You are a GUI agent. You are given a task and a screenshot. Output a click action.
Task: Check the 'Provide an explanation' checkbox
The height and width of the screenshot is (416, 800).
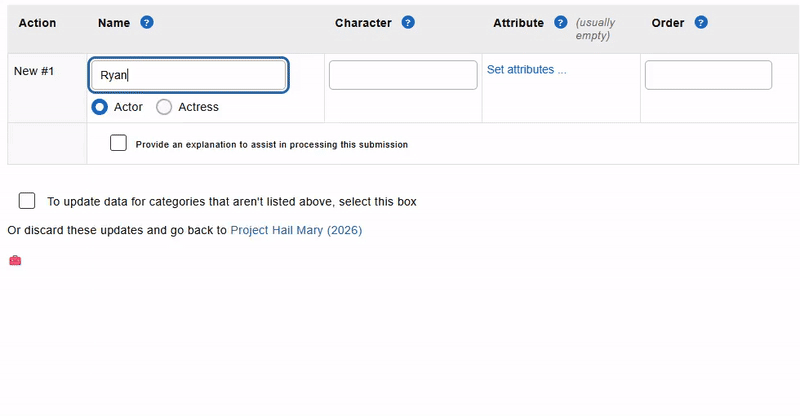point(118,143)
